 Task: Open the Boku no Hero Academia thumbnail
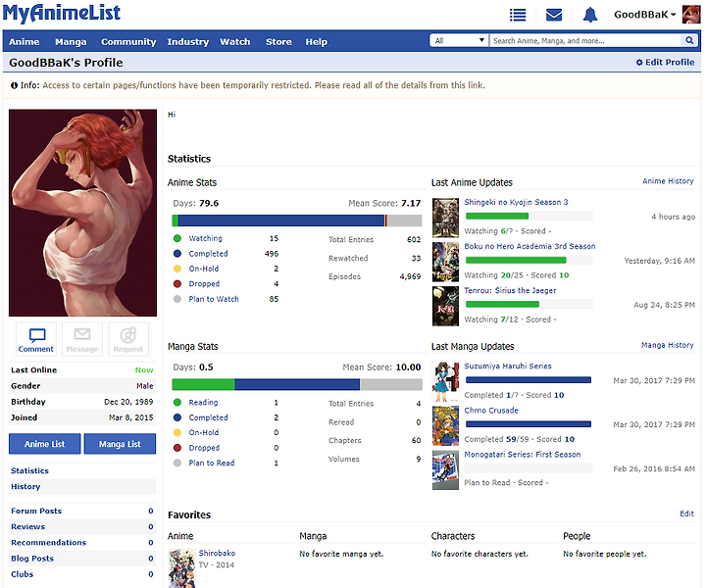(x=445, y=262)
